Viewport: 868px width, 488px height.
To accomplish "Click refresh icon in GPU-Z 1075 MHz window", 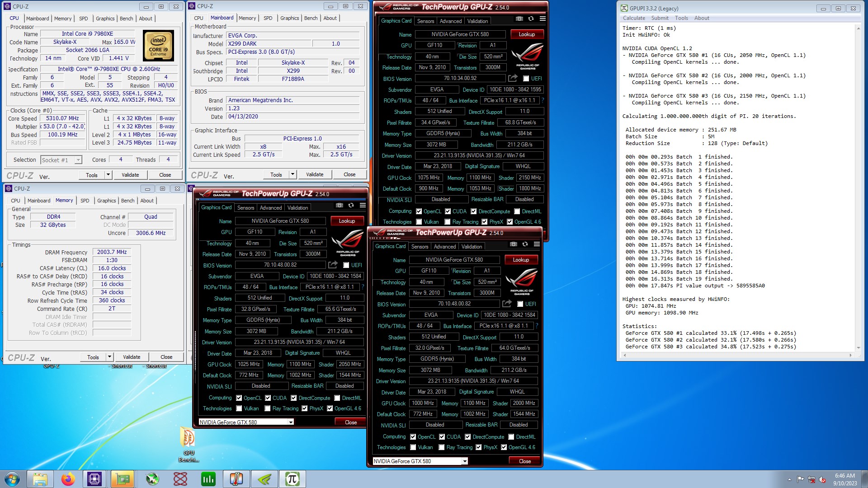I will (531, 19).
